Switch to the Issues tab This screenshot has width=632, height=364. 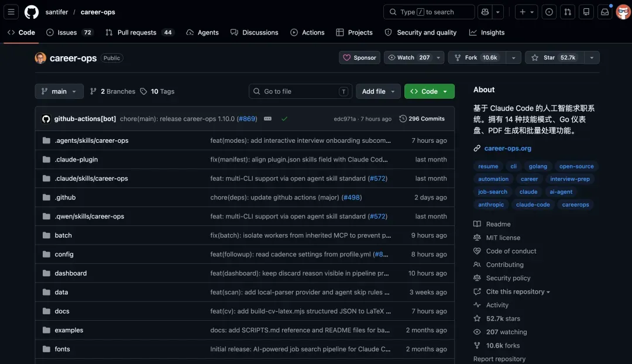pyautogui.click(x=70, y=32)
